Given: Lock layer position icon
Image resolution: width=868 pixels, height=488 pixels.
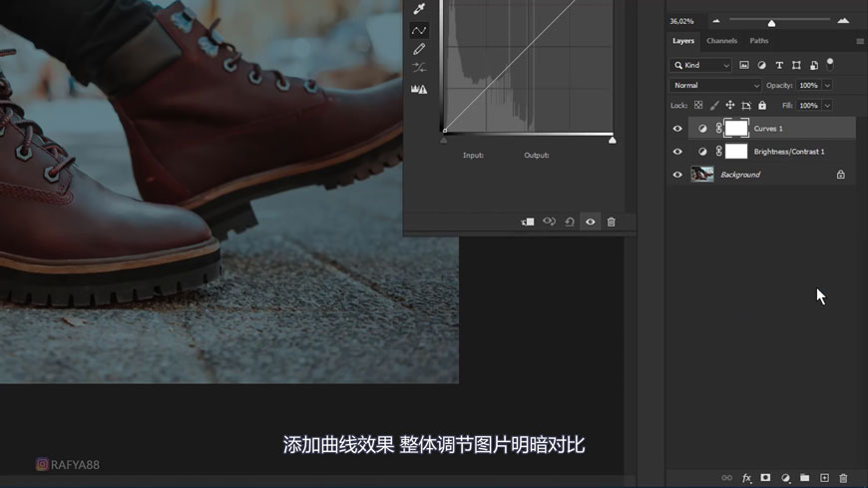Looking at the screenshot, I should [x=730, y=105].
